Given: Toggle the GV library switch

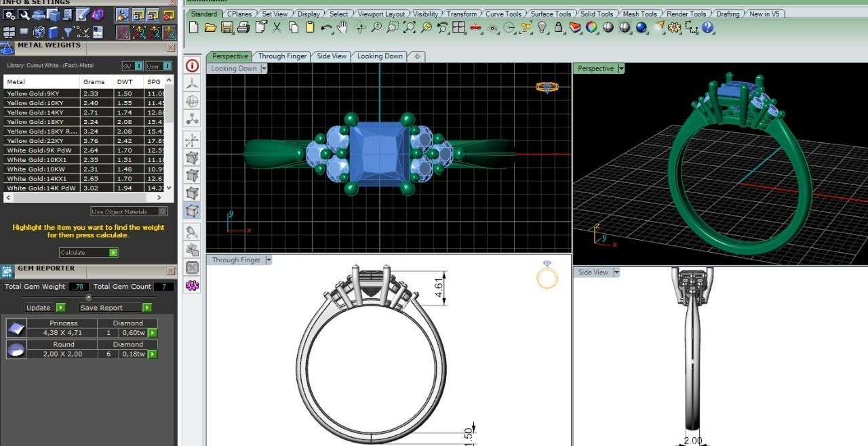Looking at the screenshot, I should coord(133,66).
